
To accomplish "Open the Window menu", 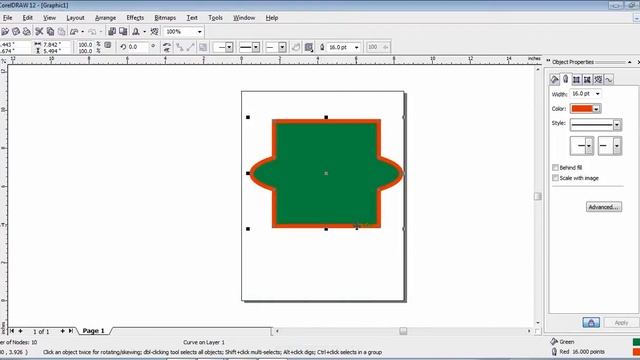I will click(244, 18).
